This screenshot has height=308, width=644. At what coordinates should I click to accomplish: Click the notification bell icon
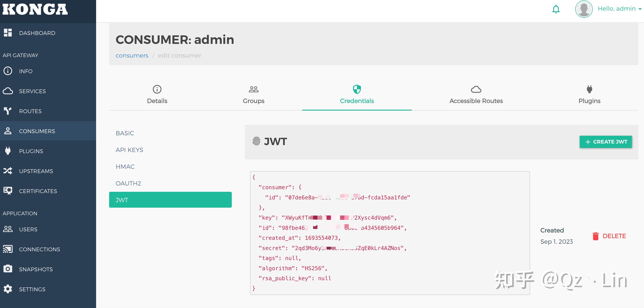(556, 9)
